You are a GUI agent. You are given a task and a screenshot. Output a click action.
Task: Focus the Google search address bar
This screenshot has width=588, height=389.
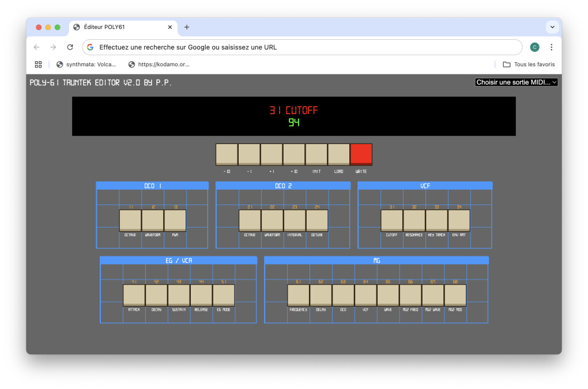click(302, 47)
